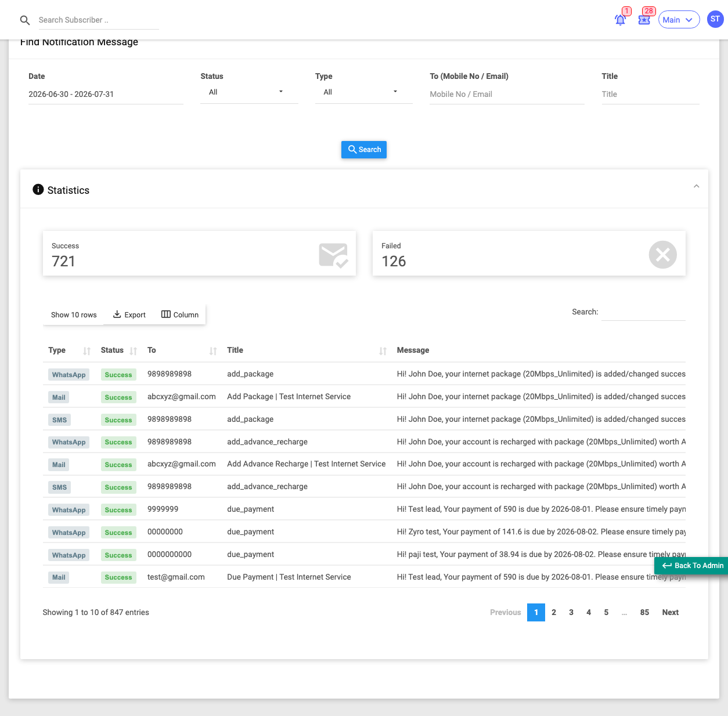Open the ticket icon with 28 badge
The height and width of the screenshot is (716, 728).
tap(644, 20)
